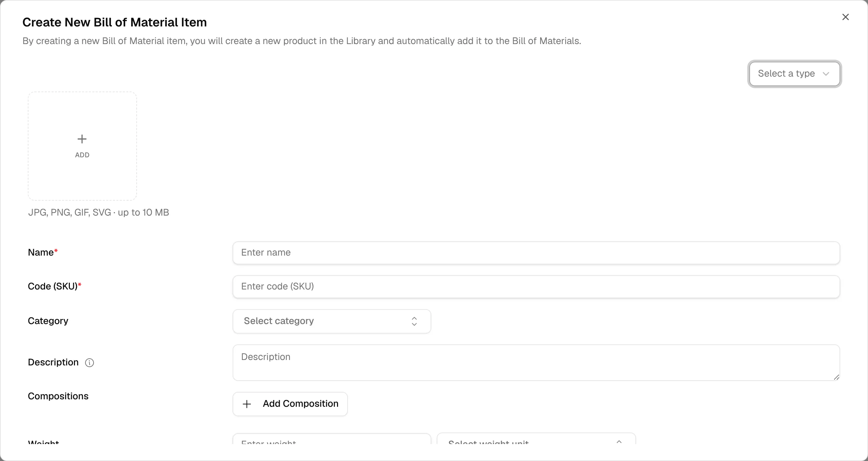Click the Add Composition button

coord(290,404)
